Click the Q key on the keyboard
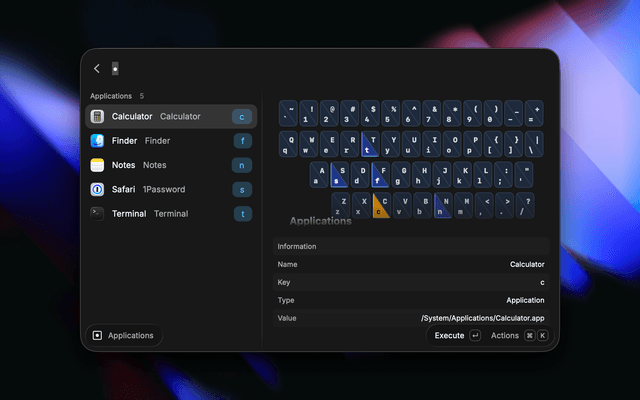The width and height of the screenshot is (640, 400). click(288, 144)
